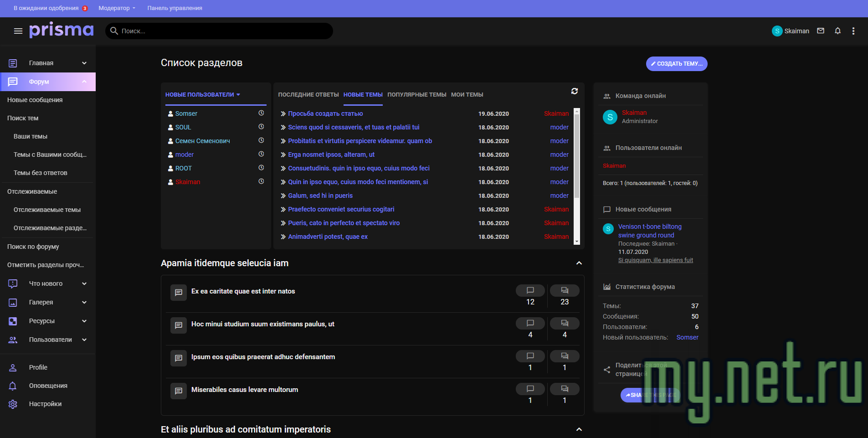868x438 pixels.
Task: Collapse Et aliis pluribus ad comitatum section
Action: pos(579,429)
